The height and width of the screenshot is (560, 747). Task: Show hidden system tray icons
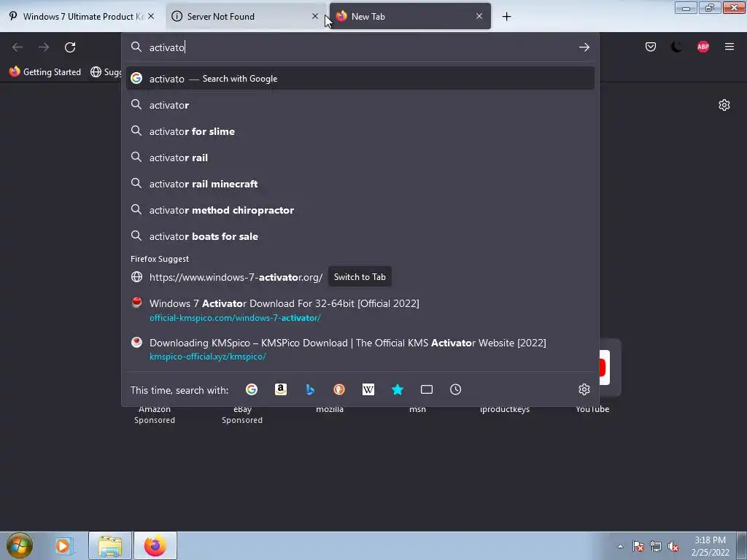pyautogui.click(x=620, y=546)
